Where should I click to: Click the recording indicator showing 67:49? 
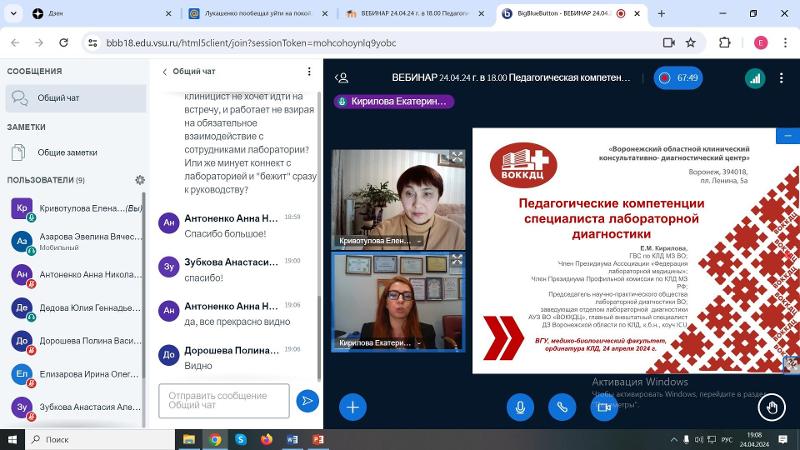tap(677, 78)
